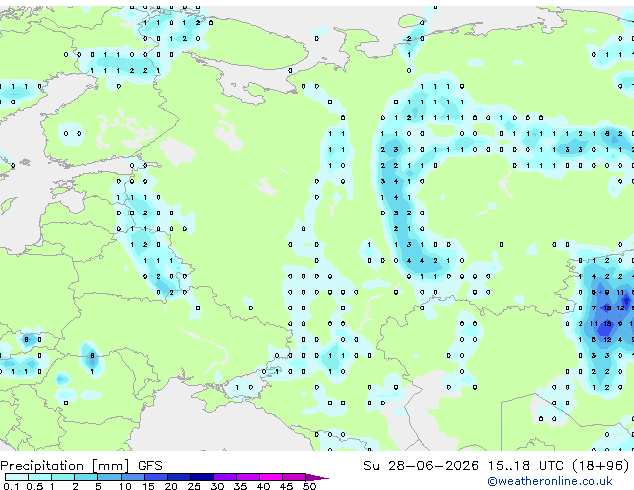Viewport: 634px width, 490px height.
Task: Click the 1–2 mm legend swatch
Action: [x=63, y=477]
